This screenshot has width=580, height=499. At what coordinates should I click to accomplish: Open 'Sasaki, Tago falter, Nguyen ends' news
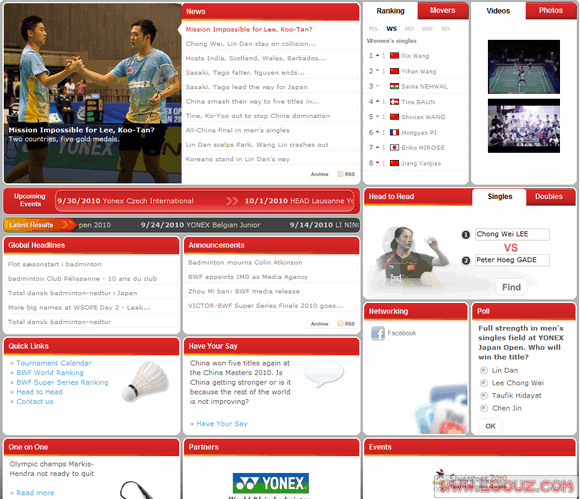click(245, 73)
